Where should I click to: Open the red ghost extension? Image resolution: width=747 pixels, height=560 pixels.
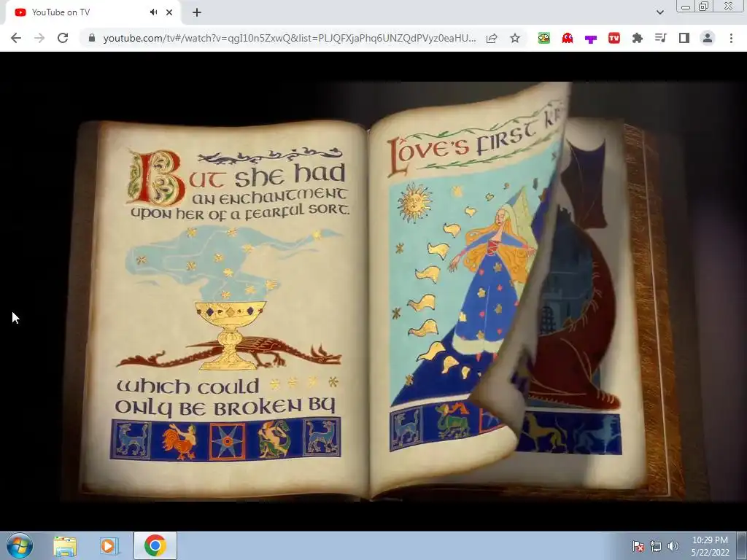coord(568,38)
